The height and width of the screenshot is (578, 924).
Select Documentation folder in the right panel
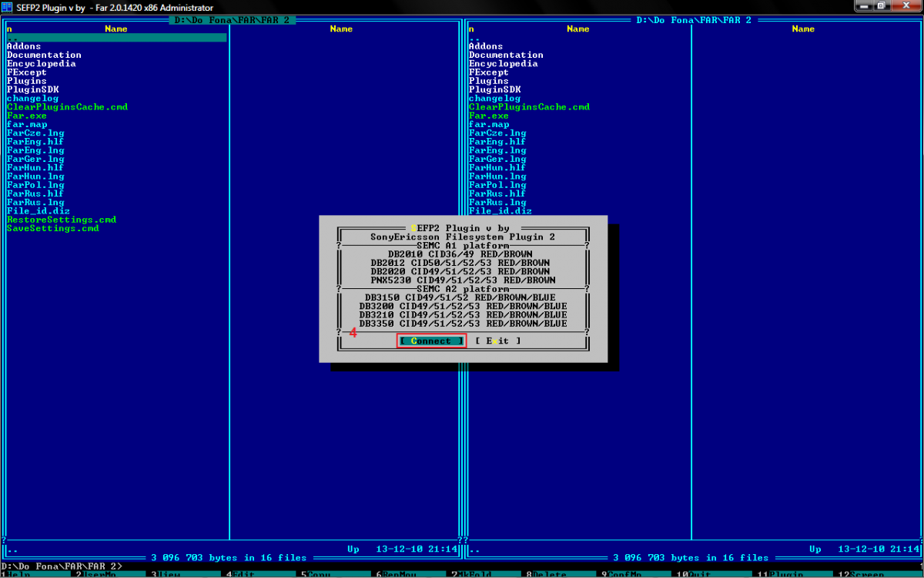pos(506,55)
